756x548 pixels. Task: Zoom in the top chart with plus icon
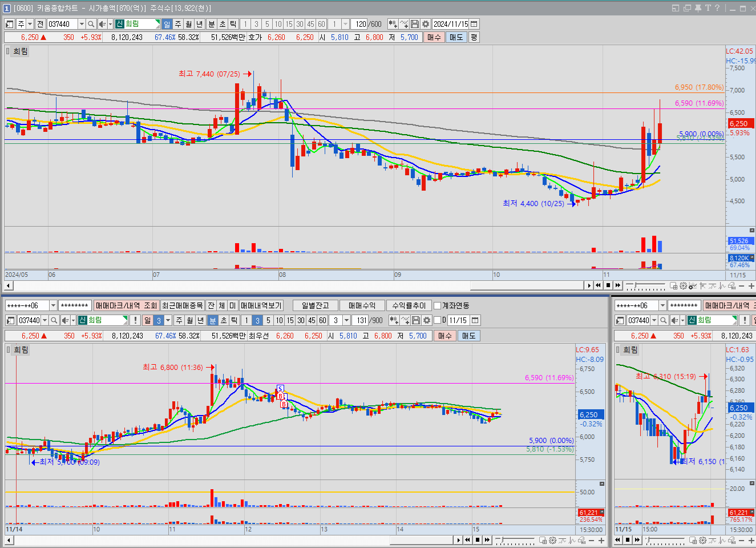(x=751, y=285)
